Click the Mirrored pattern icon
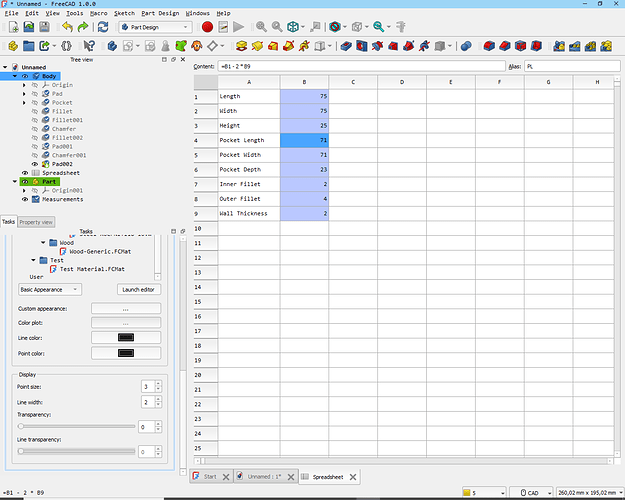Image resolution: width=625 pixels, height=500 pixels. [x=559, y=46]
